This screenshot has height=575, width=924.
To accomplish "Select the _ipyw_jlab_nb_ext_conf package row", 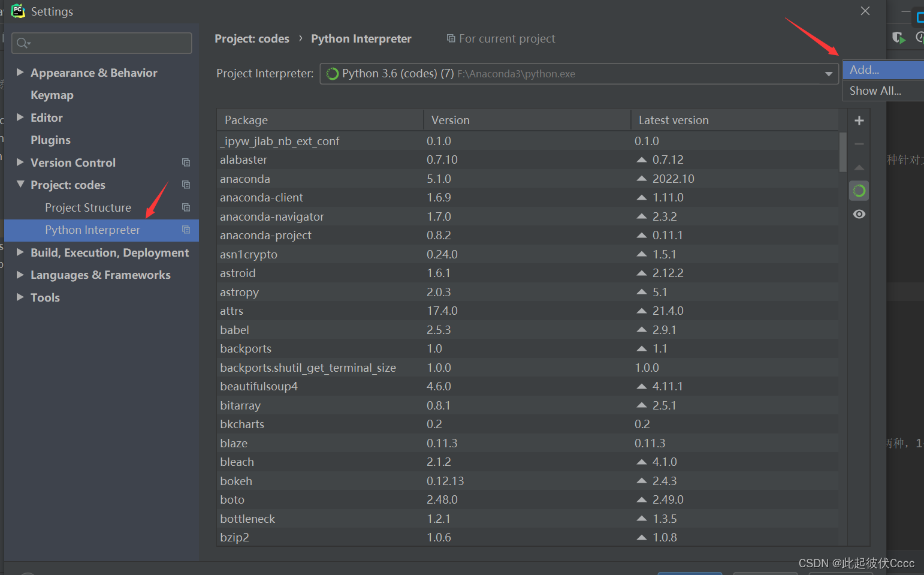I will pos(527,141).
